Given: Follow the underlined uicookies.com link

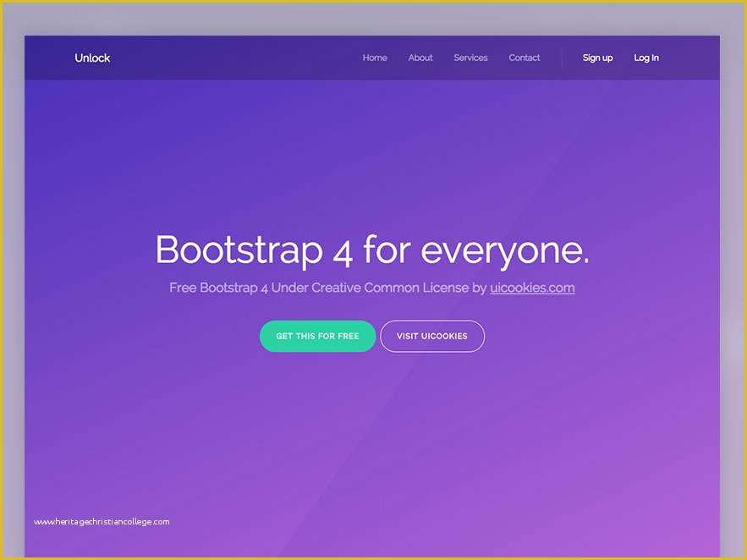Looking at the screenshot, I should pos(532,288).
